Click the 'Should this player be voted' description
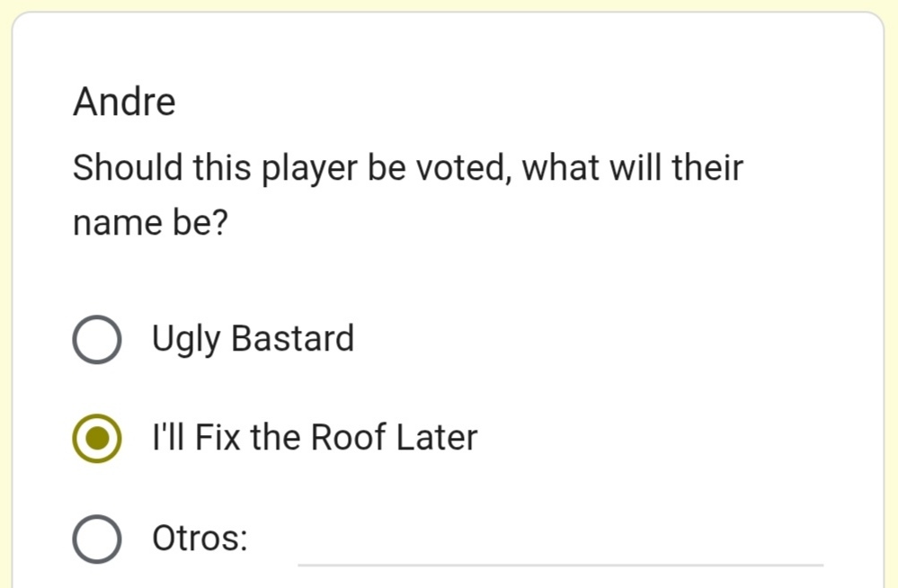This screenshot has height=588, width=898. (x=408, y=195)
